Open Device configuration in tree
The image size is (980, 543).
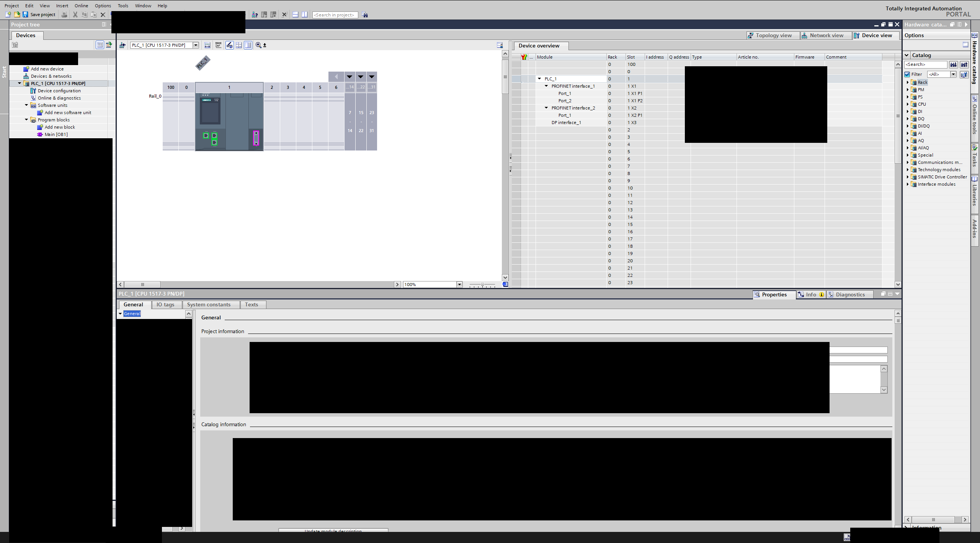[x=59, y=91]
